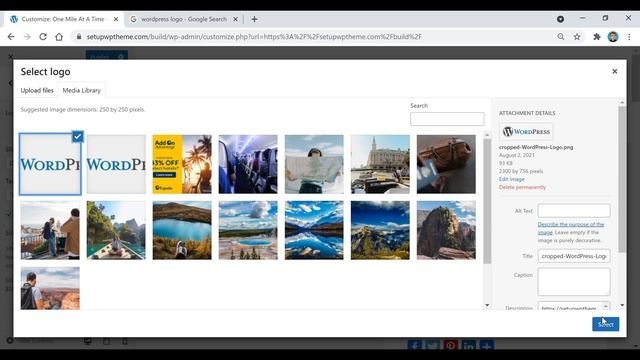Viewport: 640px width, 360px height.
Task: Uncheck the selected WordPress logo thumbnail
Action: (78, 136)
